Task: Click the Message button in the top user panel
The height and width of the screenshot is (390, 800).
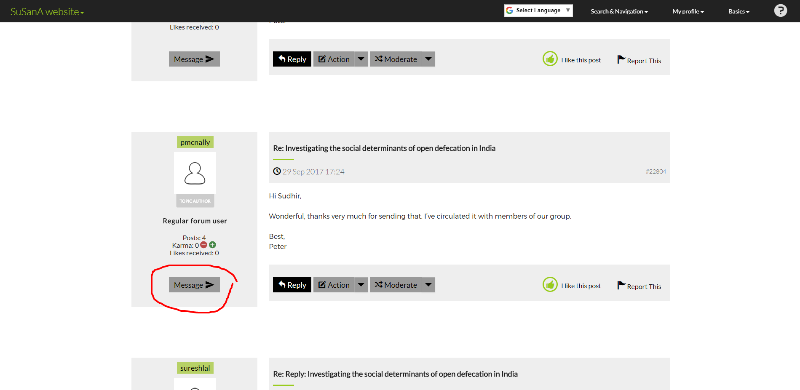Action: (194, 59)
